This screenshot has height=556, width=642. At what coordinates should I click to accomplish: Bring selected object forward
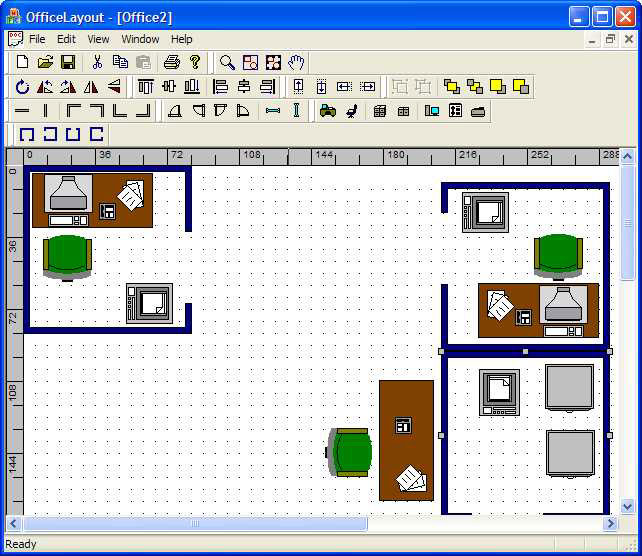452,87
